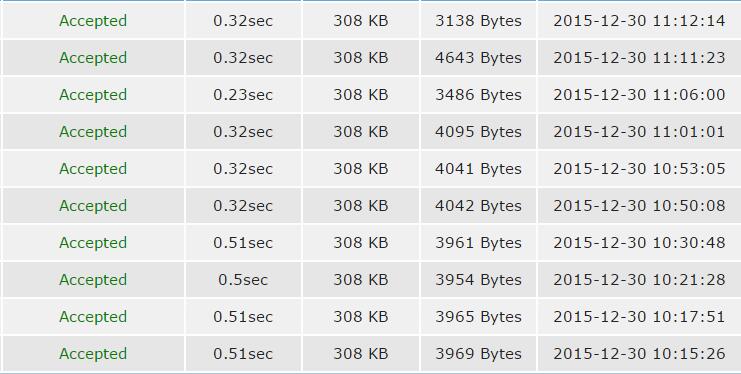
Task: Click the 4042 Bytes code size
Action: click(x=478, y=206)
